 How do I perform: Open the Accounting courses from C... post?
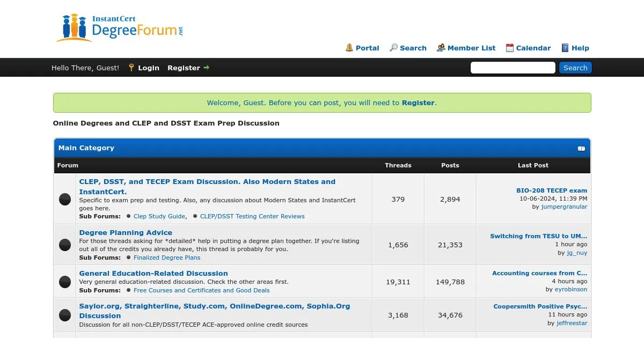[x=540, y=273]
